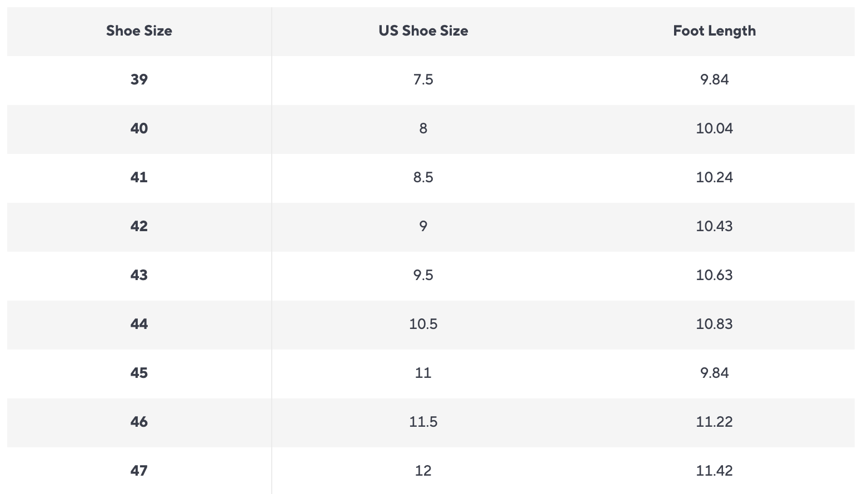Select shoe size 40 cell

[x=139, y=128]
